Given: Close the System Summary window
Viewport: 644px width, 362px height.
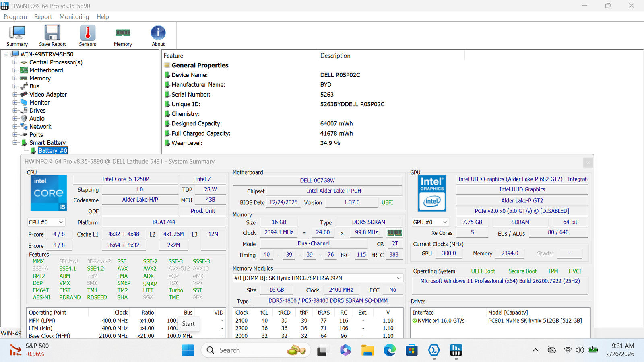Looking at the screenshot, I should pos(588,162).
